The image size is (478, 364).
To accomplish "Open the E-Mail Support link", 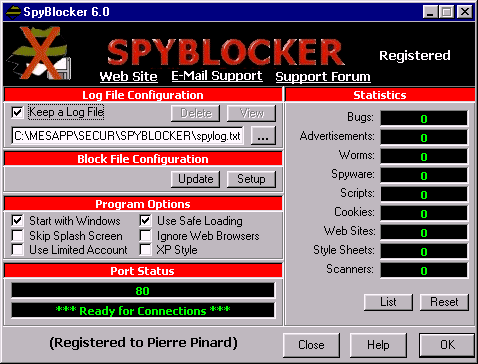I will (x=217, y=76).
